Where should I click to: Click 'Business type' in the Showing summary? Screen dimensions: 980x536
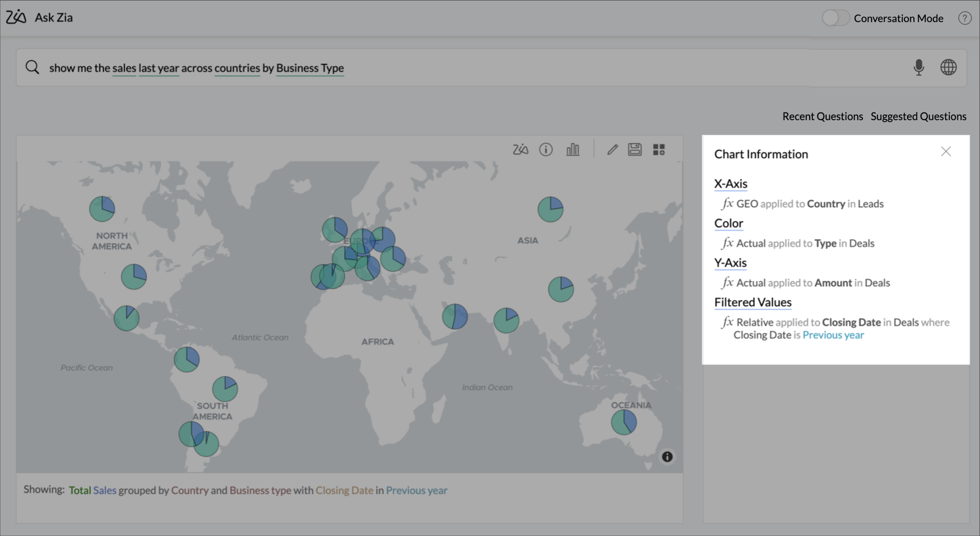[260, 490]
